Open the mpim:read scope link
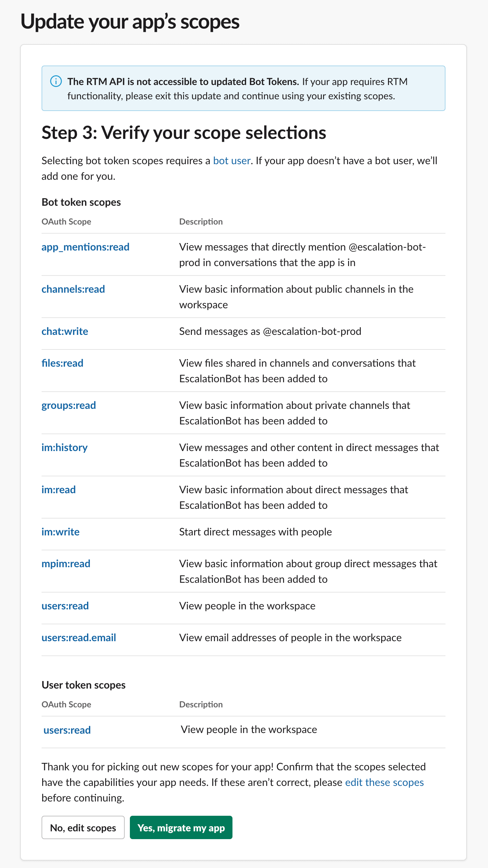Image resolution: width=488 pixels, height=868 pixels. 66,564
